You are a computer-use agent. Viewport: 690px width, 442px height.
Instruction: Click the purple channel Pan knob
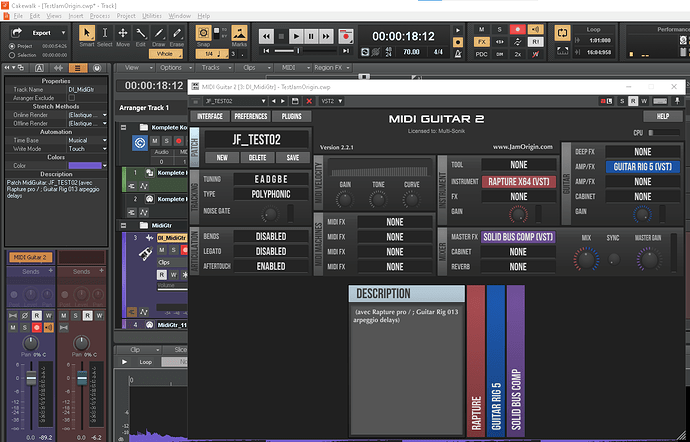pos(30,343)
